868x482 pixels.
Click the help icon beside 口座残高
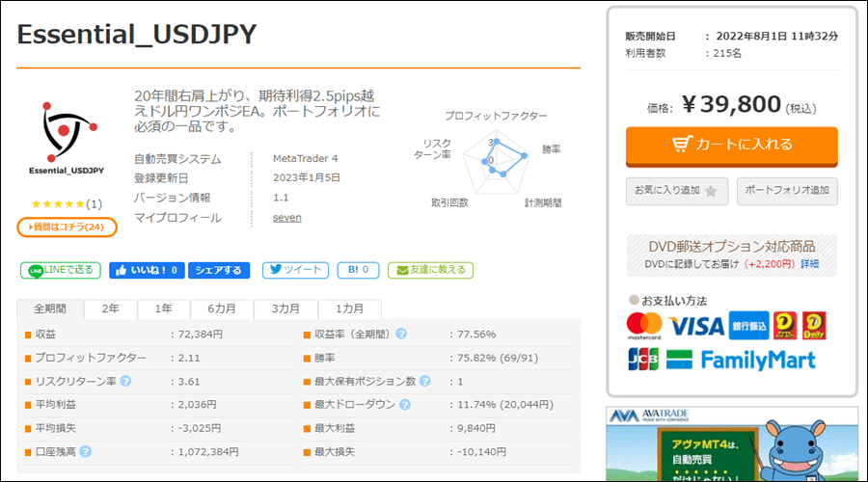(x=86, y=450)
